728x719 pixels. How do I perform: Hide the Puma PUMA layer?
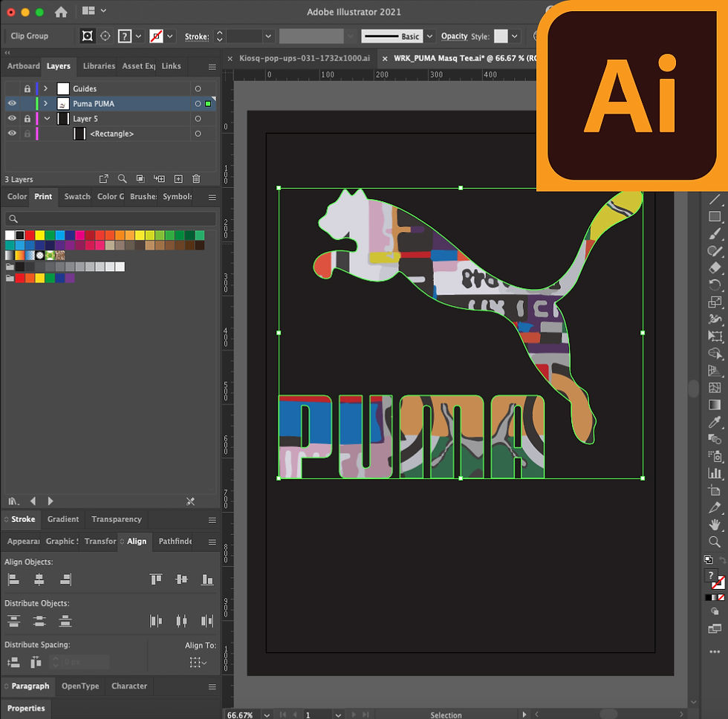tap(12, 104)
